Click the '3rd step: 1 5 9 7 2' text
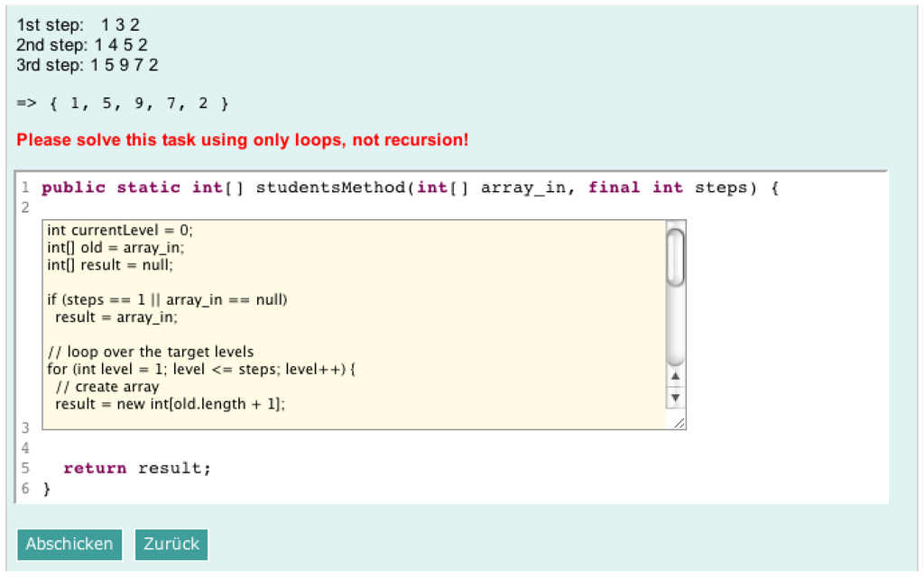Image resolution: width=924 pixels, height=578 pixels. [x=88, y=65]
